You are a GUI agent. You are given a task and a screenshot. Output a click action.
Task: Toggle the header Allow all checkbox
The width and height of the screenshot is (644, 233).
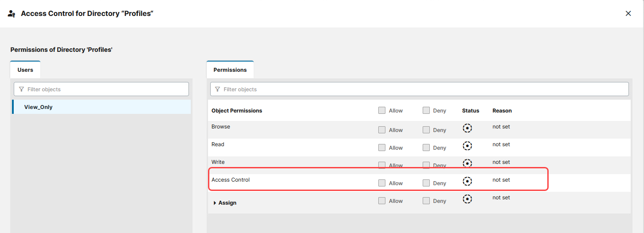(x=382, y=110)
